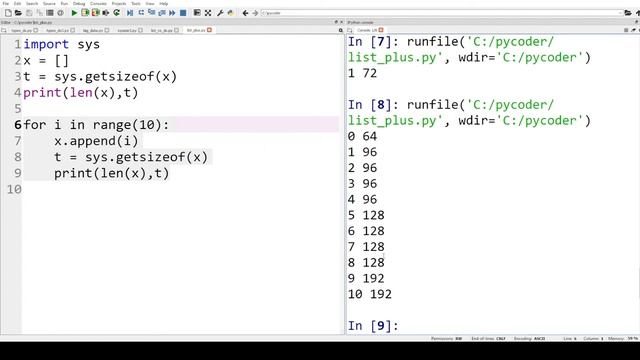Screen dimensions: 640x360
Task: Click the console options icon at top-right
Action: (x=626, y=30)
